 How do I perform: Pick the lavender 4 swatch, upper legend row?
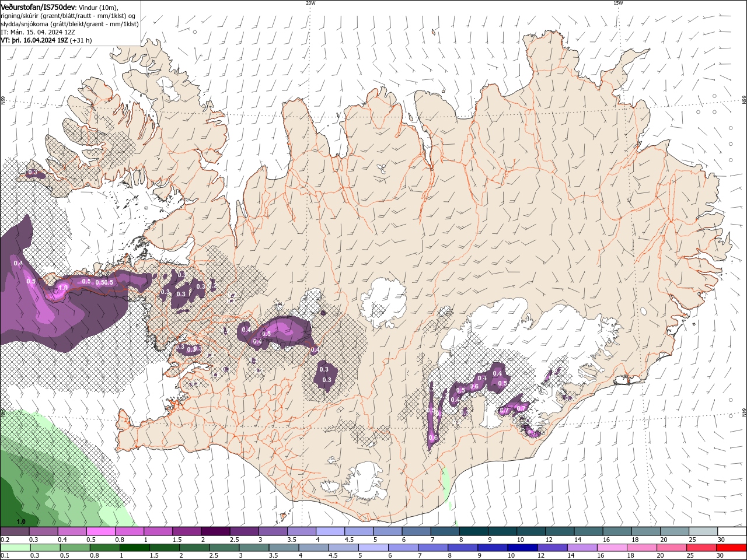click(x=330, y=531)
